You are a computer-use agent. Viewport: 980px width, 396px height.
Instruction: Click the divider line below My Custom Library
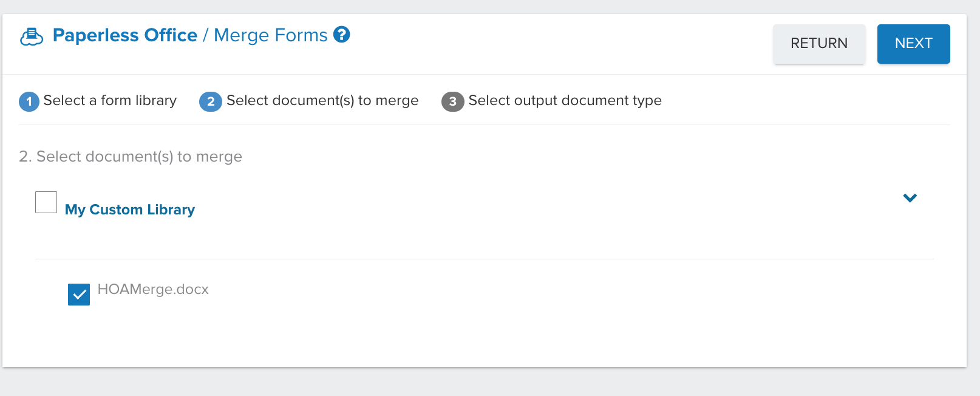(x=484, y=259)
